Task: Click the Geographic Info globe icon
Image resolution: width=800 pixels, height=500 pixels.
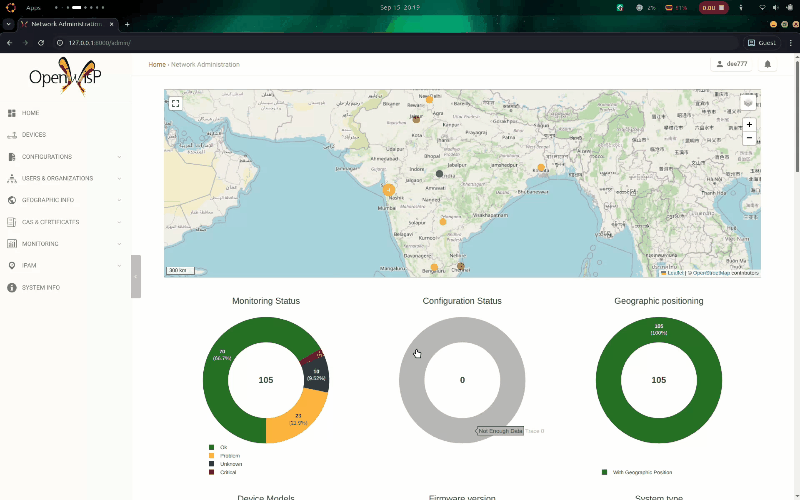Action: click(x=12, y=200)
